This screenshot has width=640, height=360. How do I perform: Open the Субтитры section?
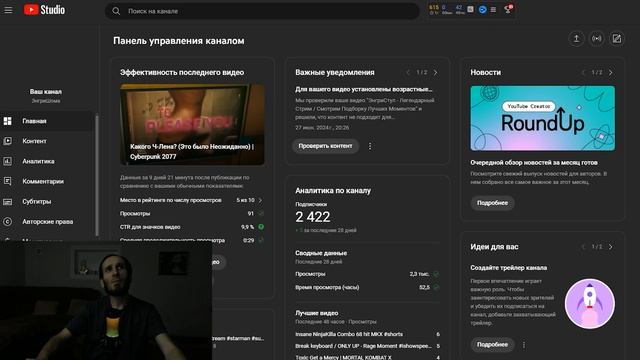[46, 202]
